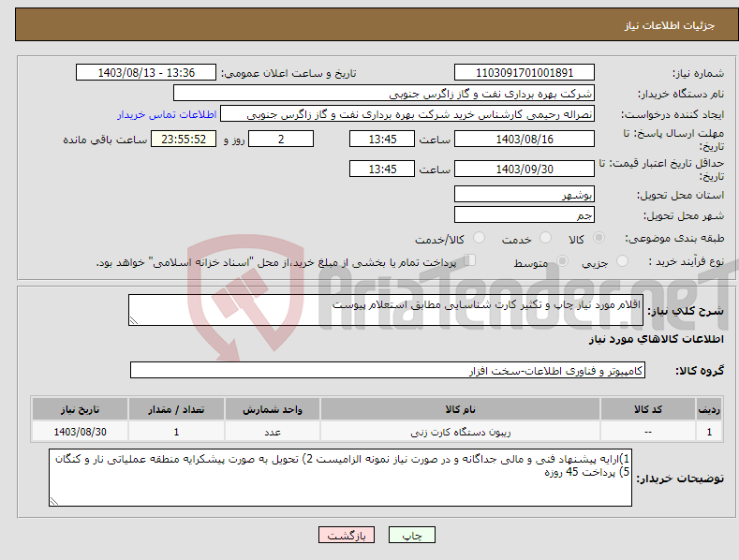Open اطلاعات تماس خریدار contact link
739x560 pixels.
167,114
